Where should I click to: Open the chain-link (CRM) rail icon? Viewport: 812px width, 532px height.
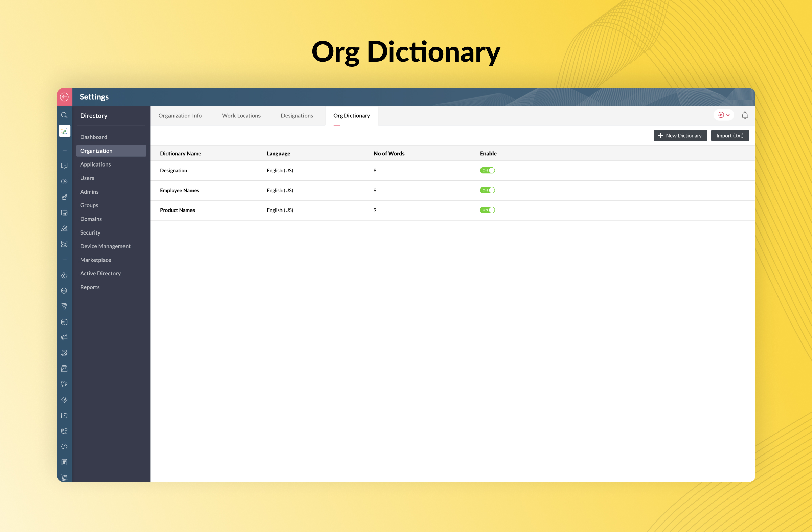[x=64, y=181]
